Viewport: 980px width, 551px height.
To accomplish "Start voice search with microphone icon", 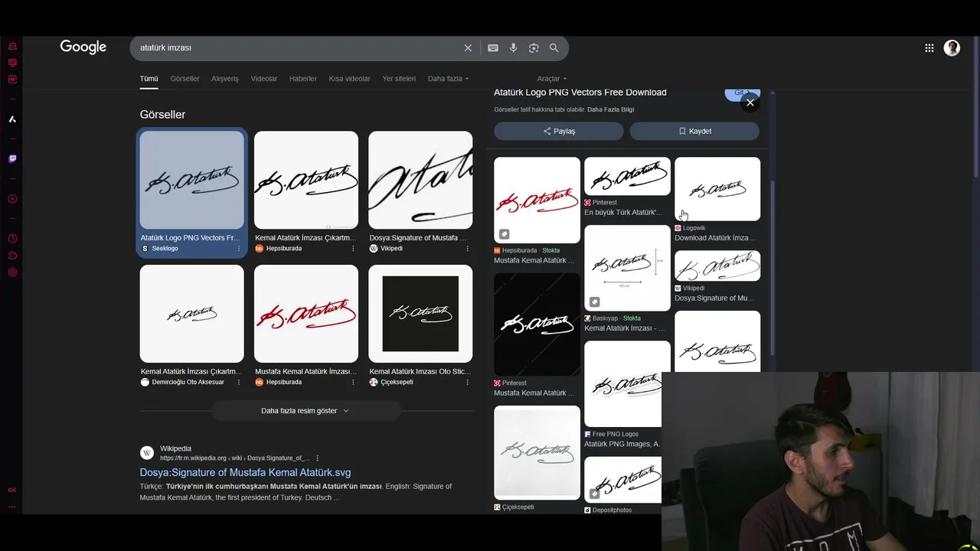I will [514, 47].
